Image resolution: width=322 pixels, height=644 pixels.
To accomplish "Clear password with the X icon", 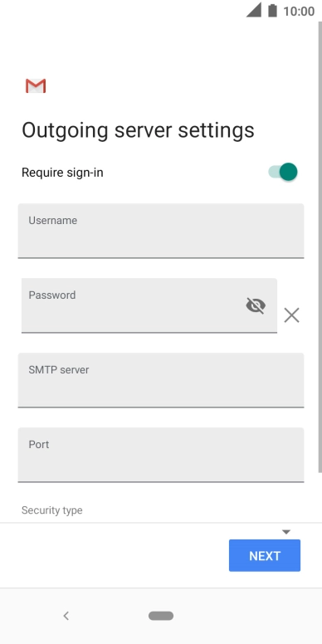I will [x=291, y=315].
